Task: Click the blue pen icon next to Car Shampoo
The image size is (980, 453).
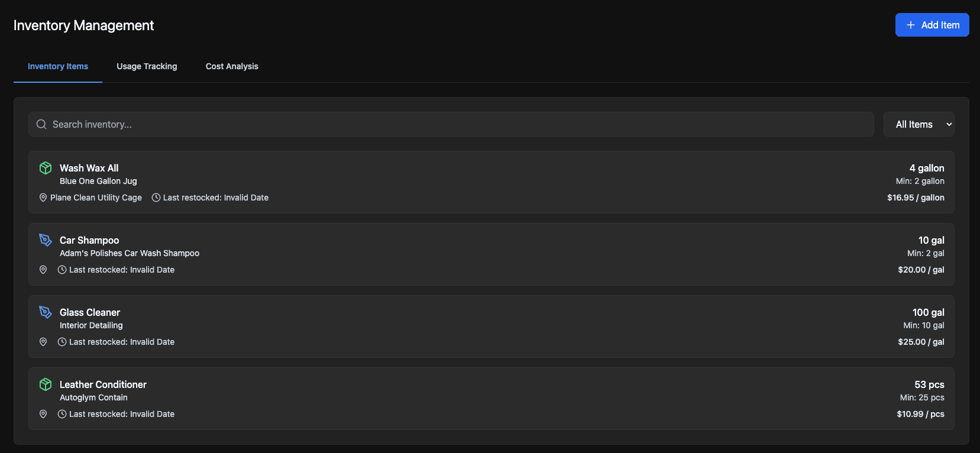Action: (x=46, y=240)
